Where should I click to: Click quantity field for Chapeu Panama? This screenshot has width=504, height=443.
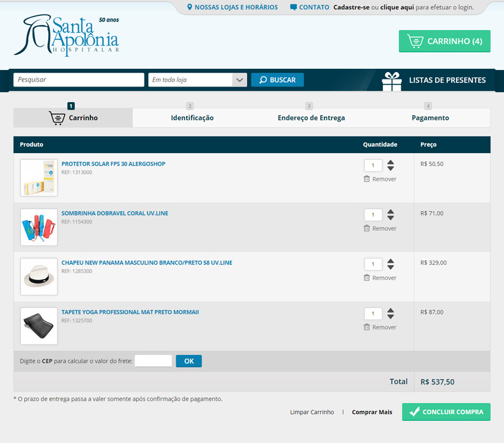pos(373,264)
